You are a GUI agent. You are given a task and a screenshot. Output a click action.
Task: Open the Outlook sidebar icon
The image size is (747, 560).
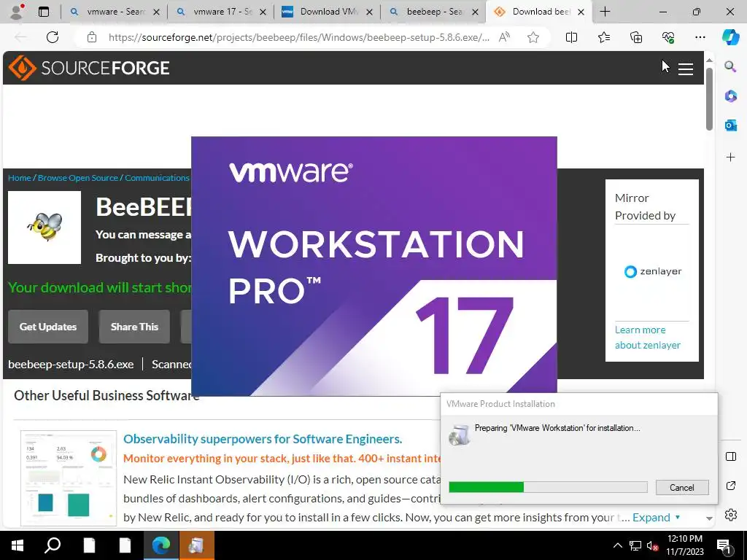(730, 125)
